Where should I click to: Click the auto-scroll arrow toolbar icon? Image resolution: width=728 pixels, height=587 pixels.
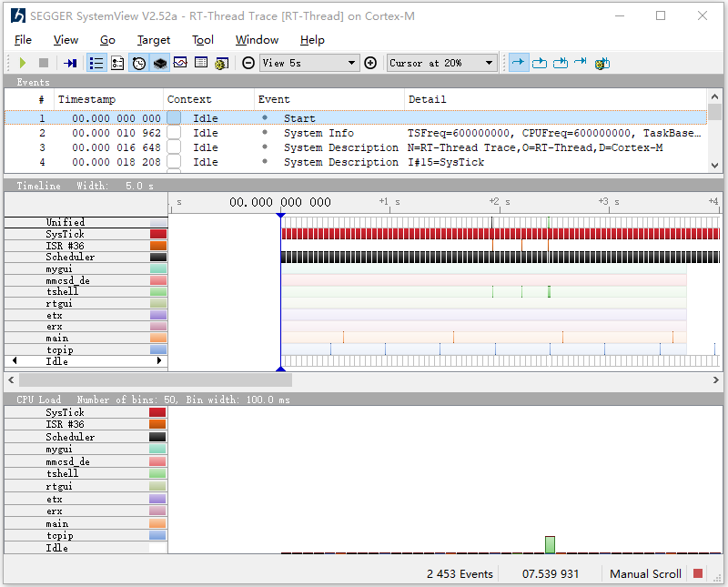pos(519,63)
